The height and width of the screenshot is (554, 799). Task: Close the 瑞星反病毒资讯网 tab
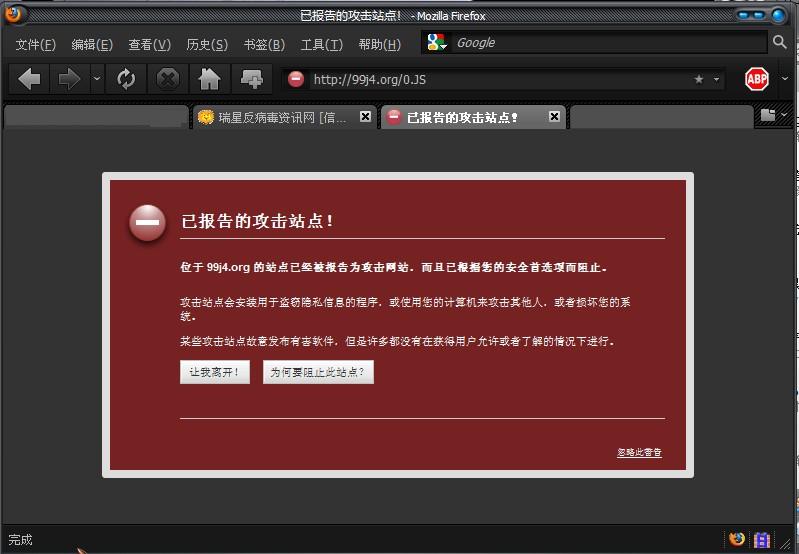[365, 117]
